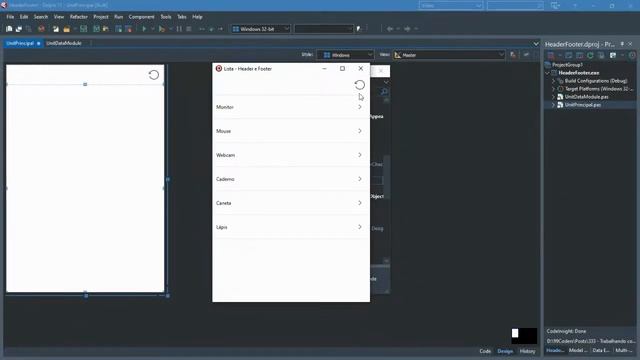This screenshot has width=640, height=360.
Task: Switch to the History view tab
Action: [527, 351]
